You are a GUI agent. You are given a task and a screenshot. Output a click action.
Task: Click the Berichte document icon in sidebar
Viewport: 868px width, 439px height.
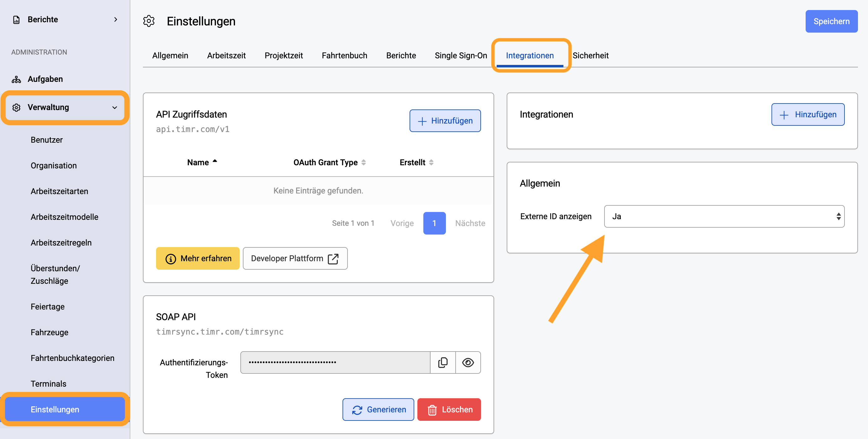[16, 19]
